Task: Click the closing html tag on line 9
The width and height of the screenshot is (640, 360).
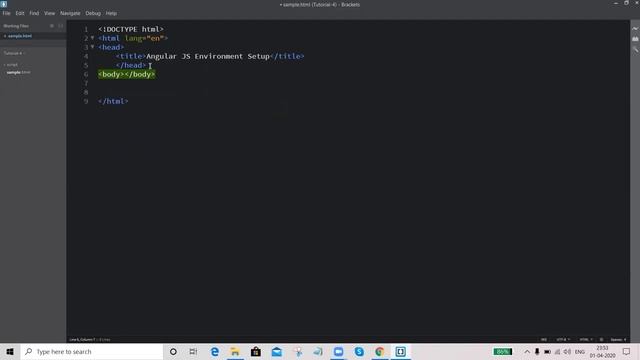Action: point(113,101)
